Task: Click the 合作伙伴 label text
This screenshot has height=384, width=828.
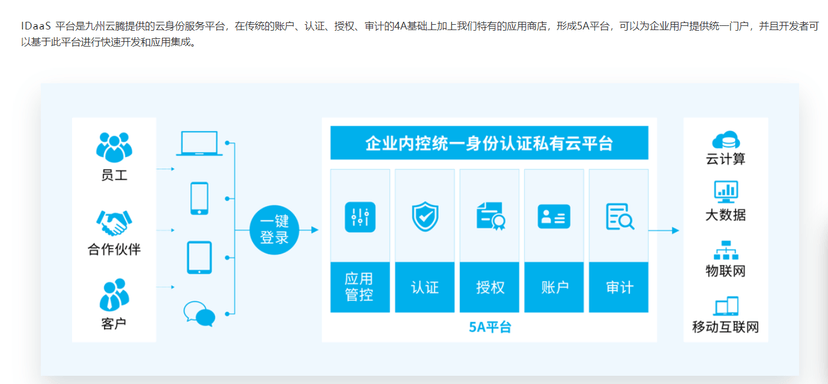Action: (114, 249)
